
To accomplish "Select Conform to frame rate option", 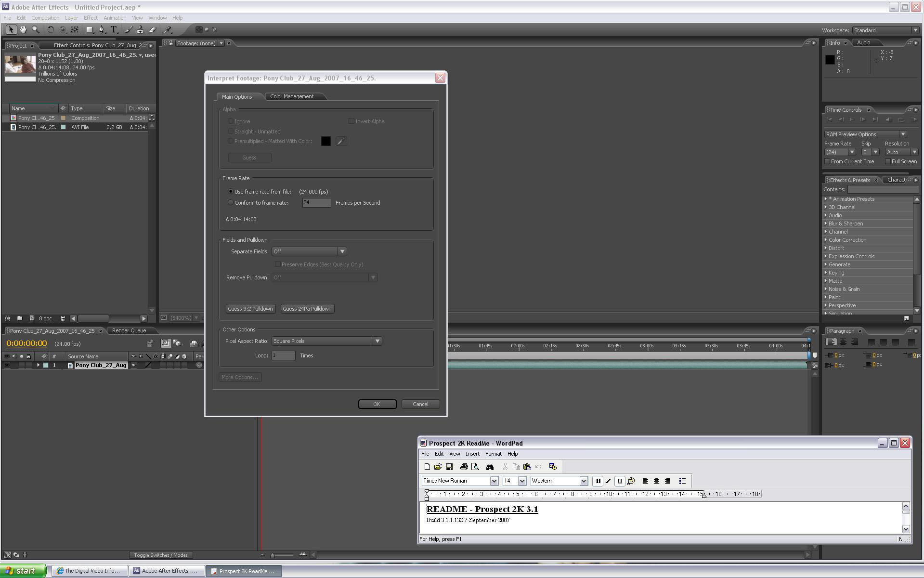I will pos(231,203).
